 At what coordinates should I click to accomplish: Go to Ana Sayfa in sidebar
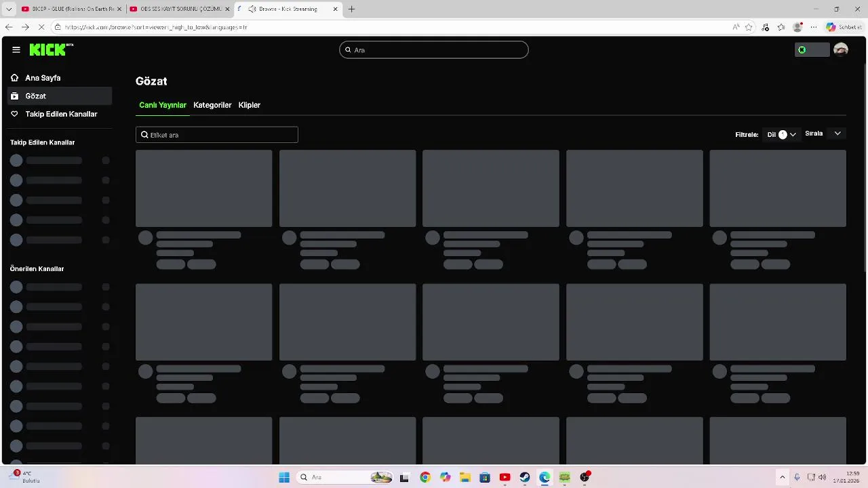tap(60, 78)
